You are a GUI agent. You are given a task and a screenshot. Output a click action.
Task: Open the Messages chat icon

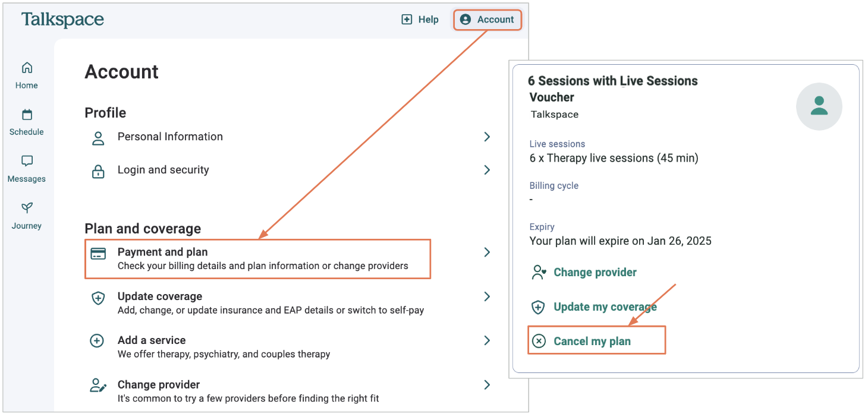[x=27, y=161]
